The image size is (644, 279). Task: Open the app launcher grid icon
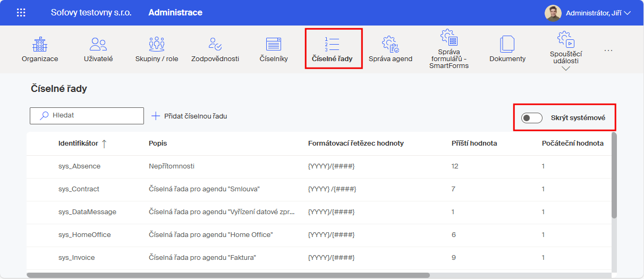click(21, 13)
